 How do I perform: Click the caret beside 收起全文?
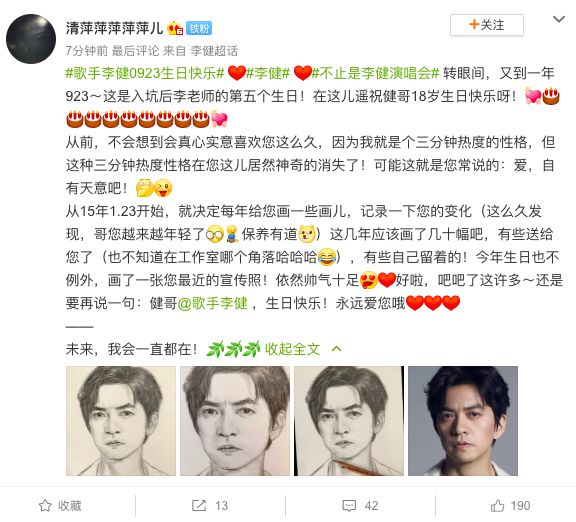coord(336,349)
